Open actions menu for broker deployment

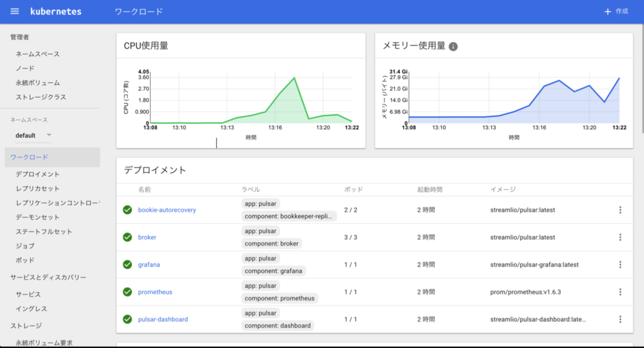click(620, 237)
